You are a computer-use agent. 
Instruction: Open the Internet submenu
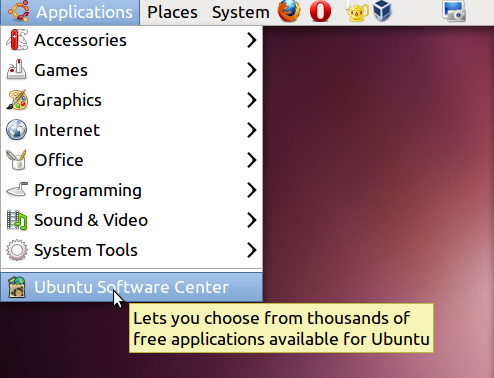coord(132,130)
